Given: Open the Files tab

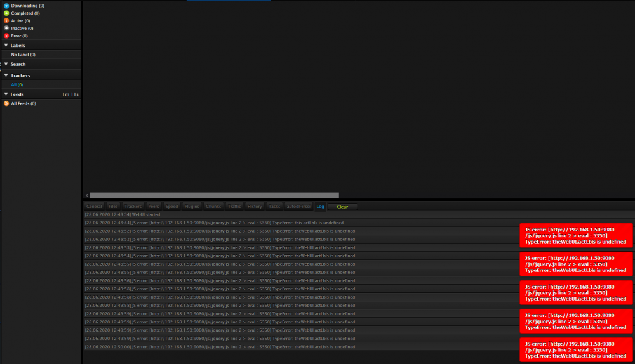Looking at the screenshot, I should (x=113, y=206).
